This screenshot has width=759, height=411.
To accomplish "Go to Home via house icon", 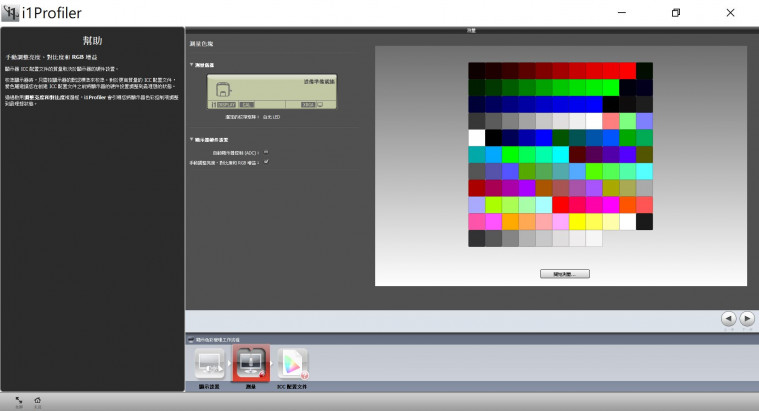I will point(38,399).
